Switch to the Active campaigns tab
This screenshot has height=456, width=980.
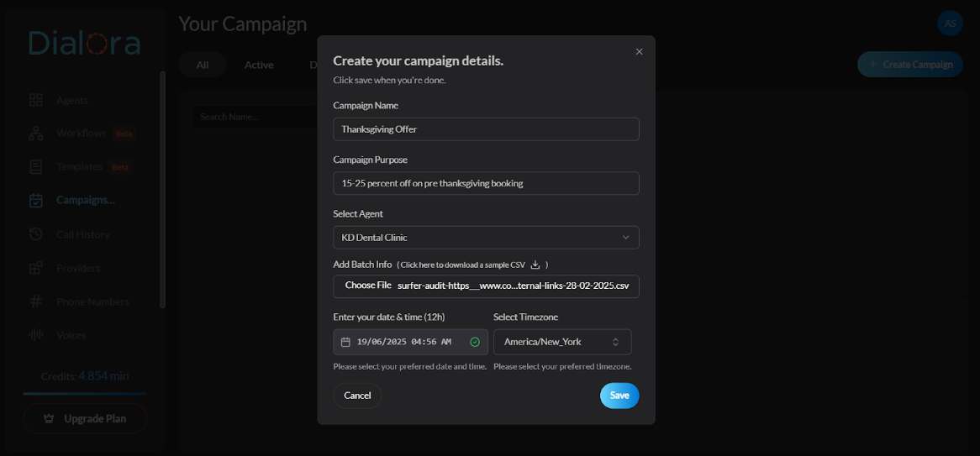(x=259, y=65)
